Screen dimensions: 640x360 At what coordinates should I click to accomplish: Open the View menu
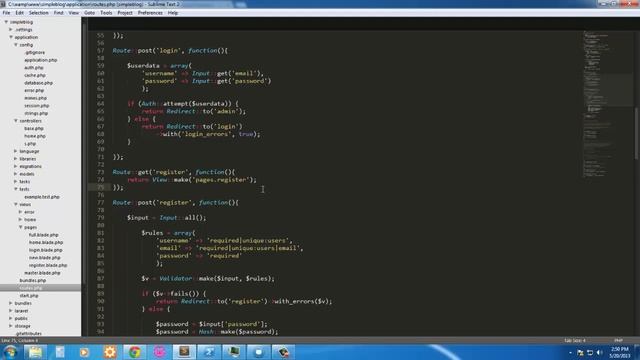tap(73, 13)
